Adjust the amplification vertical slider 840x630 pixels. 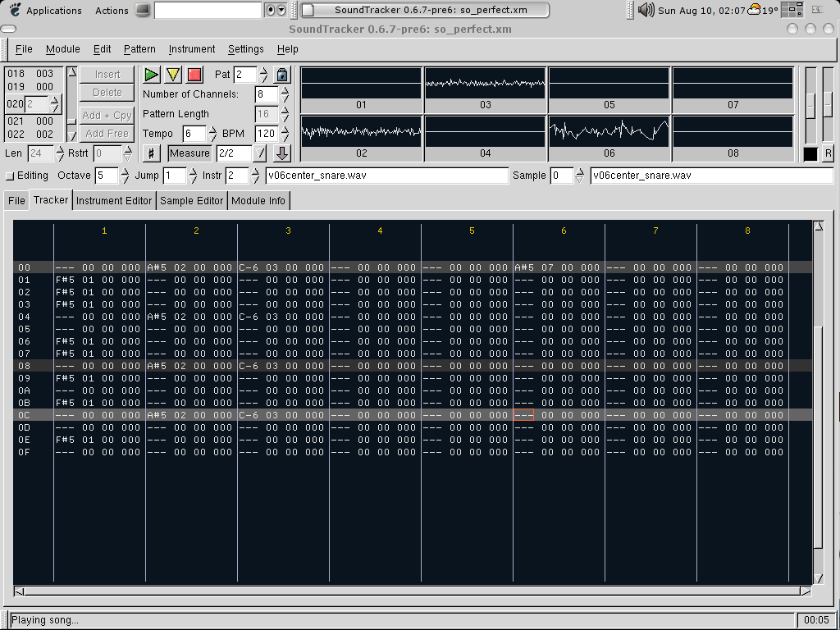(810, 104)
